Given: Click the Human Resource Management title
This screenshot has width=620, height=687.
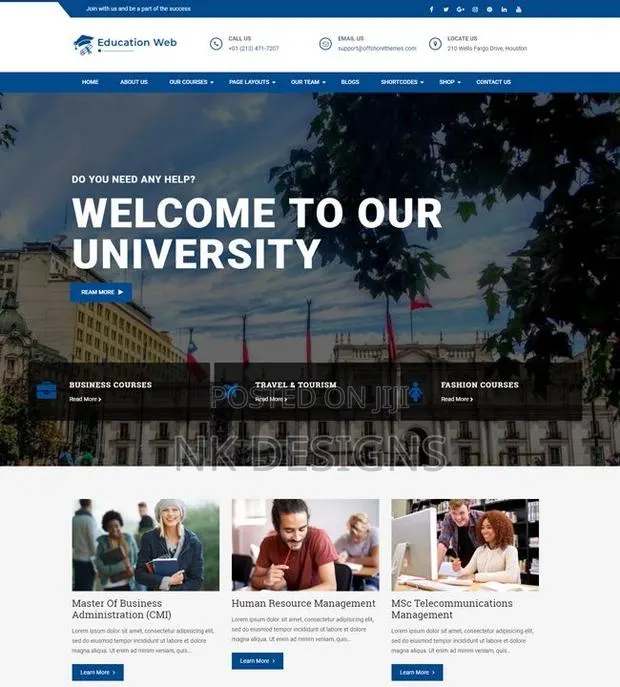Looking at the screenshot, I should pyautogui.click(x=303, y=603).
